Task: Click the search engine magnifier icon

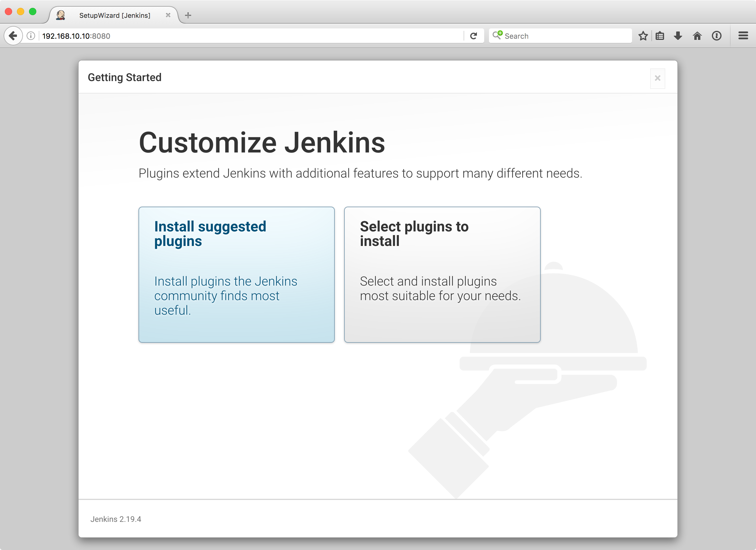Action: point(497,35)
